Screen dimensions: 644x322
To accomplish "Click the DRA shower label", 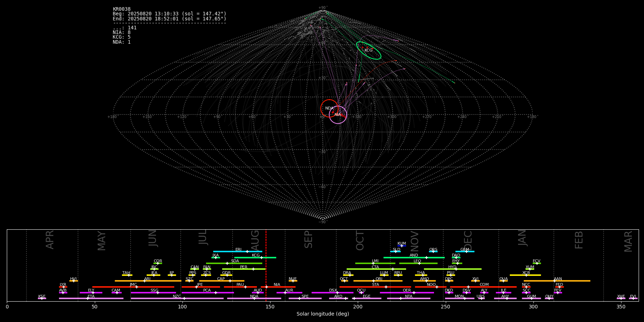I will tap(347, 273).
